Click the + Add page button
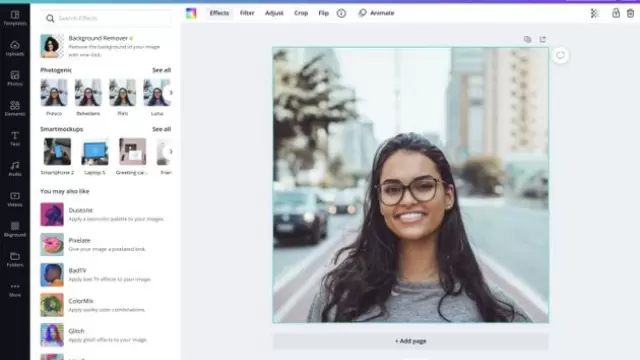This screenshot has height=360, width=640. click(x=411, y=341)
